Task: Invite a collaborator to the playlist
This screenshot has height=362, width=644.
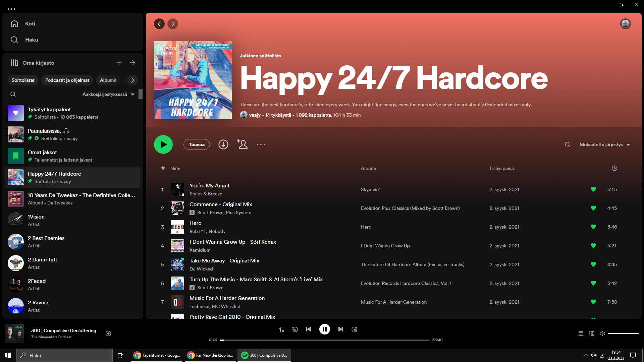Action: point(242,144)
